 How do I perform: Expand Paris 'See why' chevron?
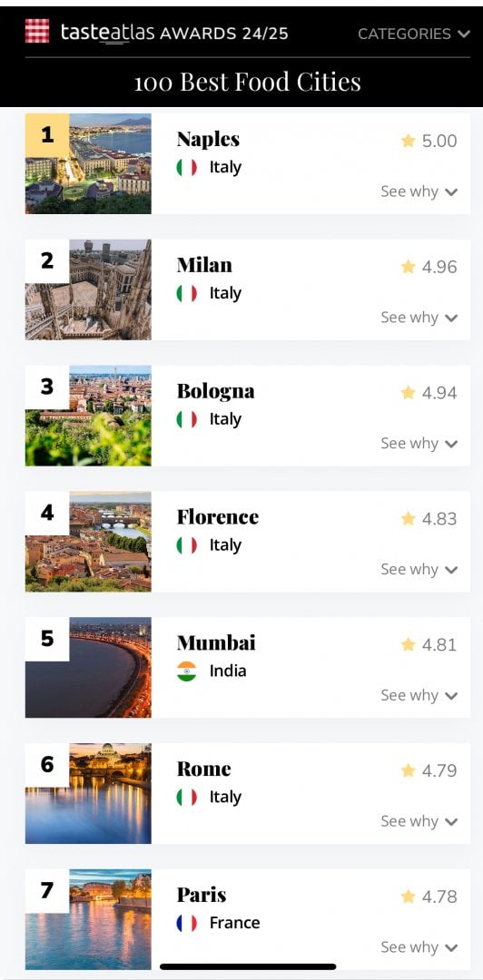coord(451,948)
